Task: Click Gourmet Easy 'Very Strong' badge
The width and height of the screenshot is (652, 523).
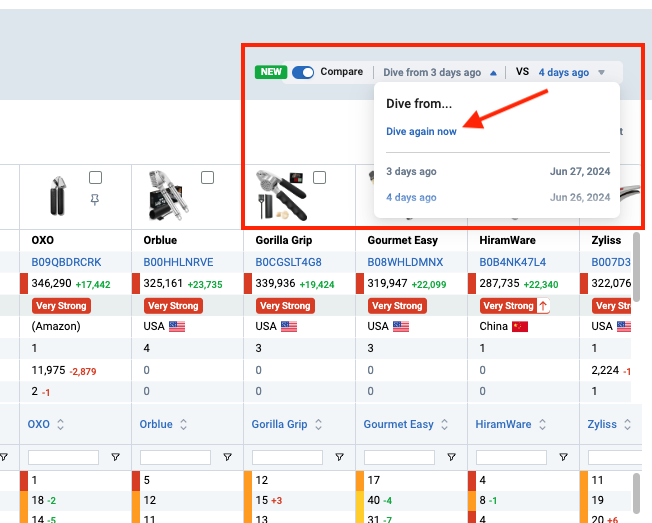Action: pyautogui.click(x=397, y=306)
